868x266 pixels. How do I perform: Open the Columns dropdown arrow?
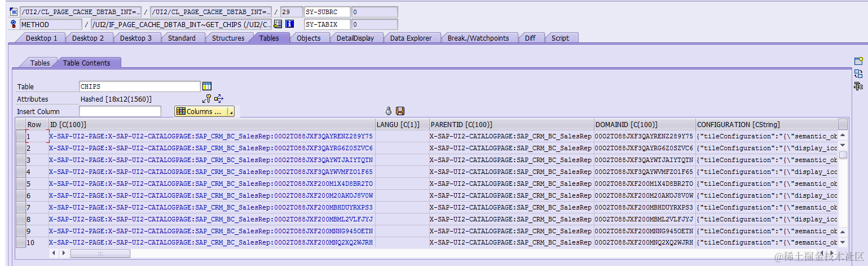coord(230,112)
